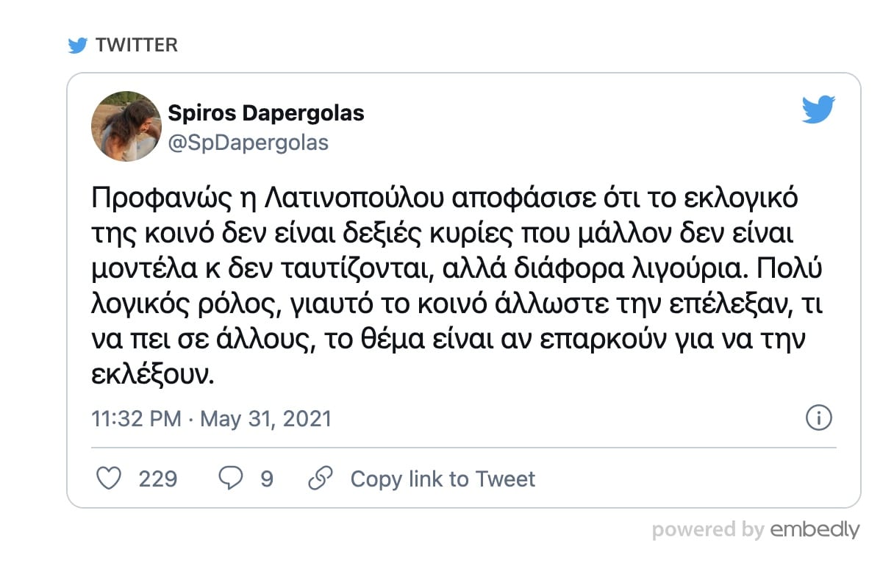Visit the @SpDapergolas handle
The width and height of the screenshot is (894, 588).
tap(248, 143)
